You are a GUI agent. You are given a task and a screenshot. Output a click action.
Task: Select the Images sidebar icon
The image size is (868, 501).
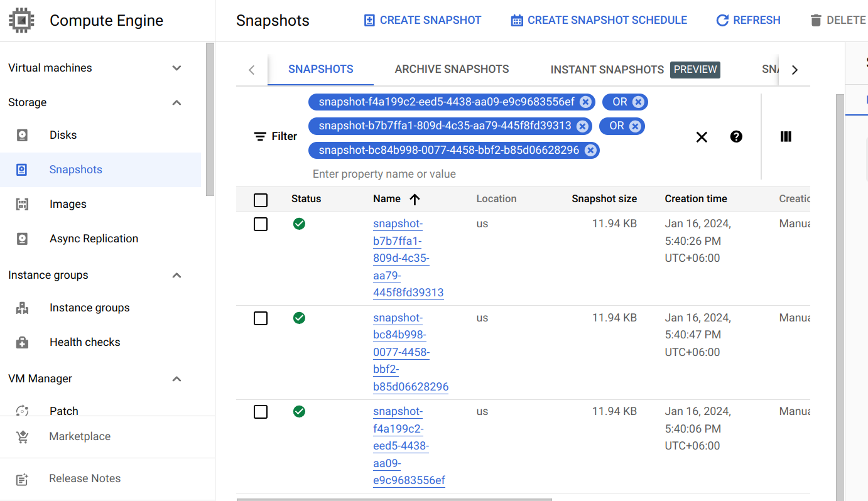[x=22, y=203]
